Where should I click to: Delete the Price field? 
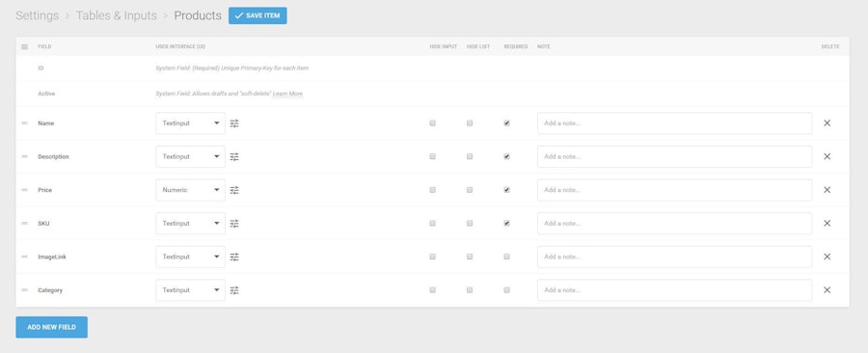point(827,190)
